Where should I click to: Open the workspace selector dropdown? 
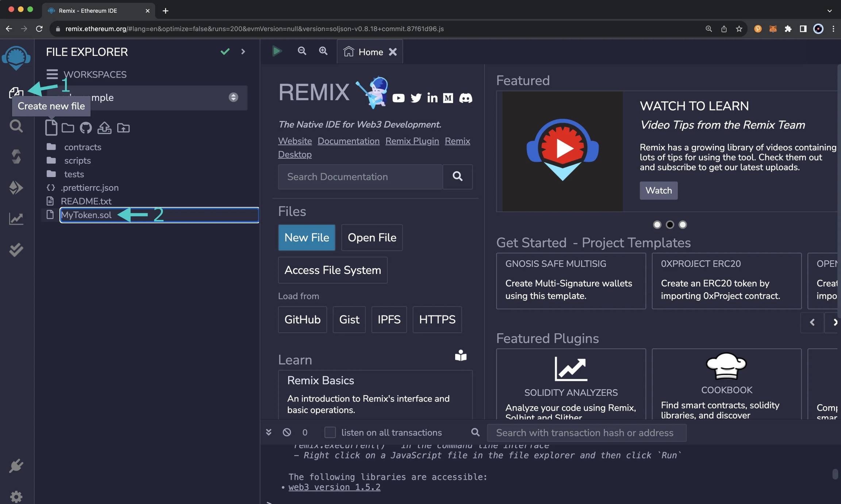pyautogui.click(x=233, y=97)
